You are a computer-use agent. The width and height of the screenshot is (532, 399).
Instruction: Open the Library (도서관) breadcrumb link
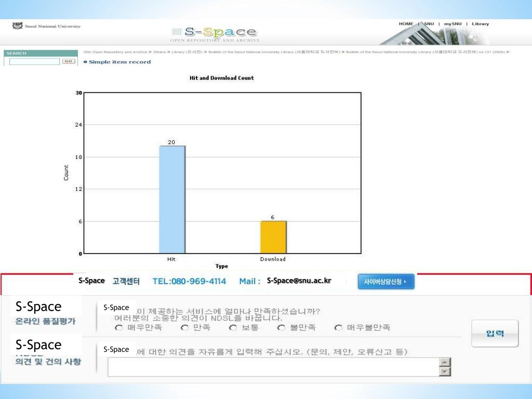point(187,52)
